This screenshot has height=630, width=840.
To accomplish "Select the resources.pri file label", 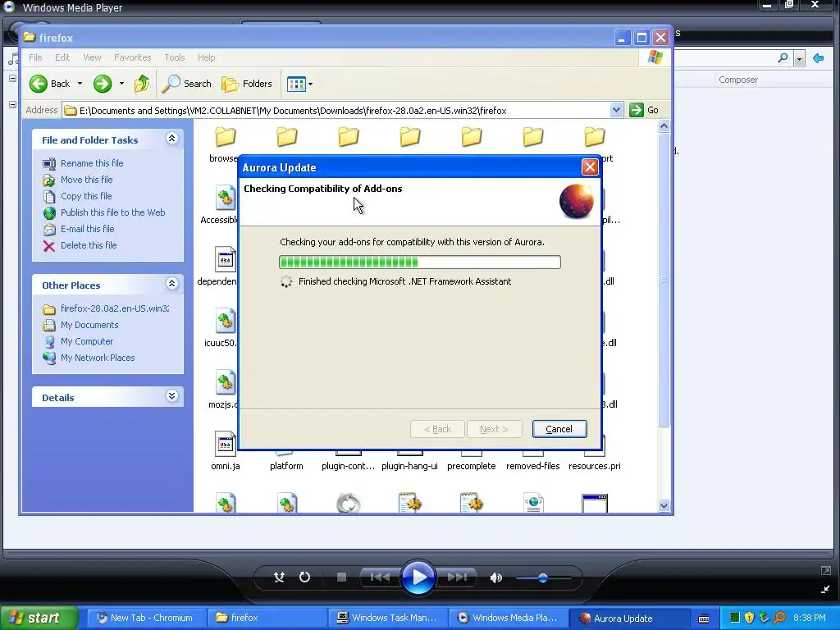I will 595,466.
